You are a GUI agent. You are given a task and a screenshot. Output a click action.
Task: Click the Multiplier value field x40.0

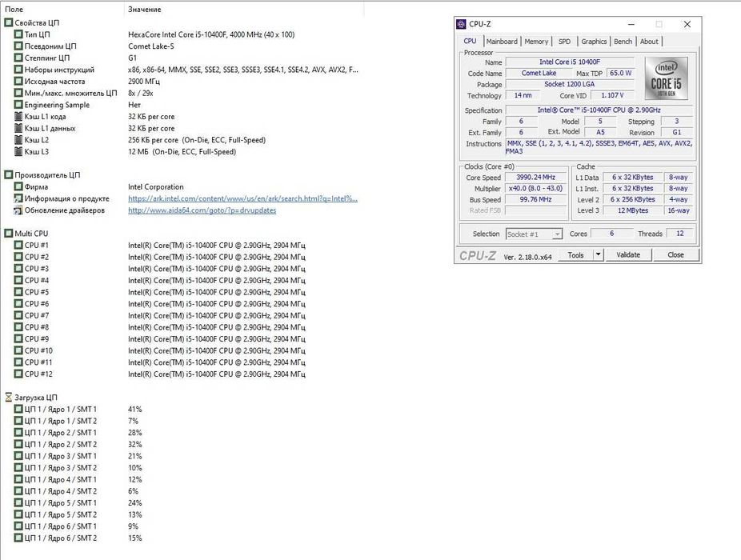(536, 188)
